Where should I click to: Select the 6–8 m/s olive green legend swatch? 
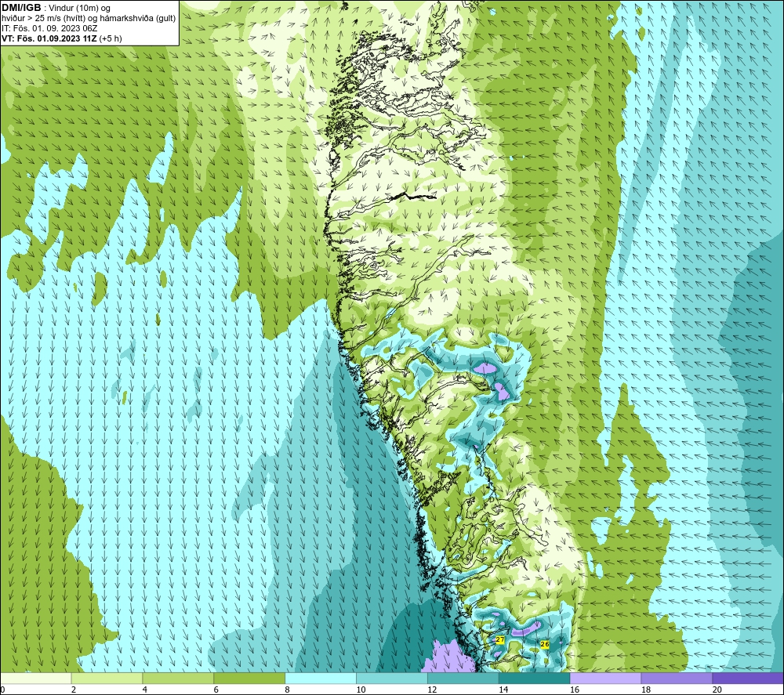[x=249, y=678]
